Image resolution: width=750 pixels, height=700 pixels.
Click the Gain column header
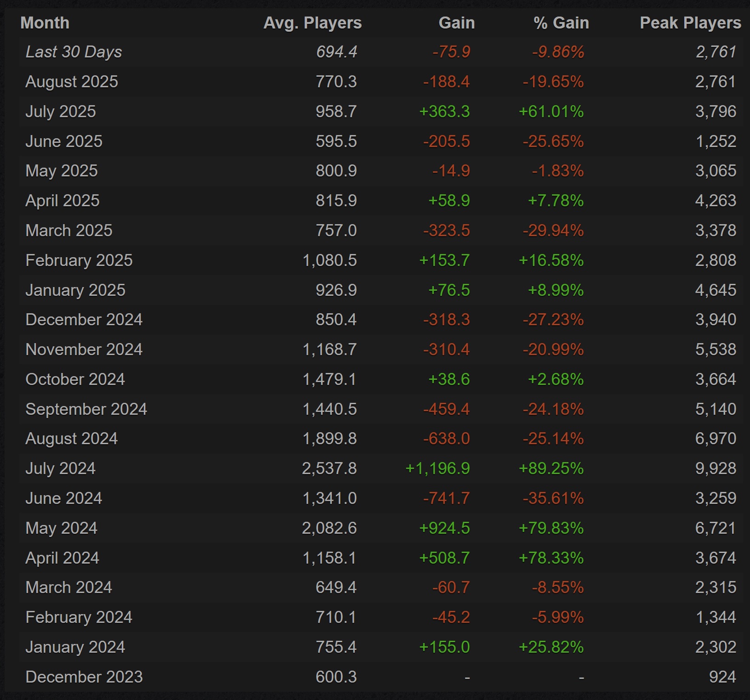(456, 23)
